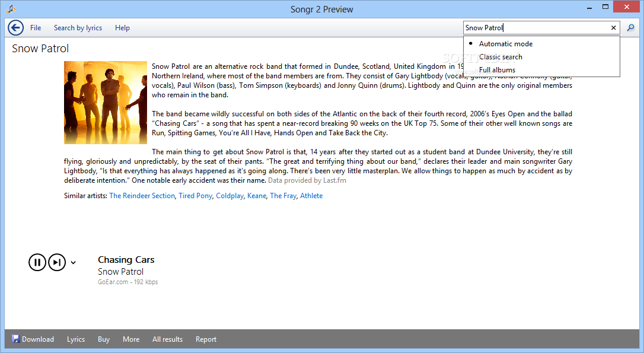Open the Search by lyrics menu
Viewport: 644px width, 353px height.
click(x=78, y=28)
